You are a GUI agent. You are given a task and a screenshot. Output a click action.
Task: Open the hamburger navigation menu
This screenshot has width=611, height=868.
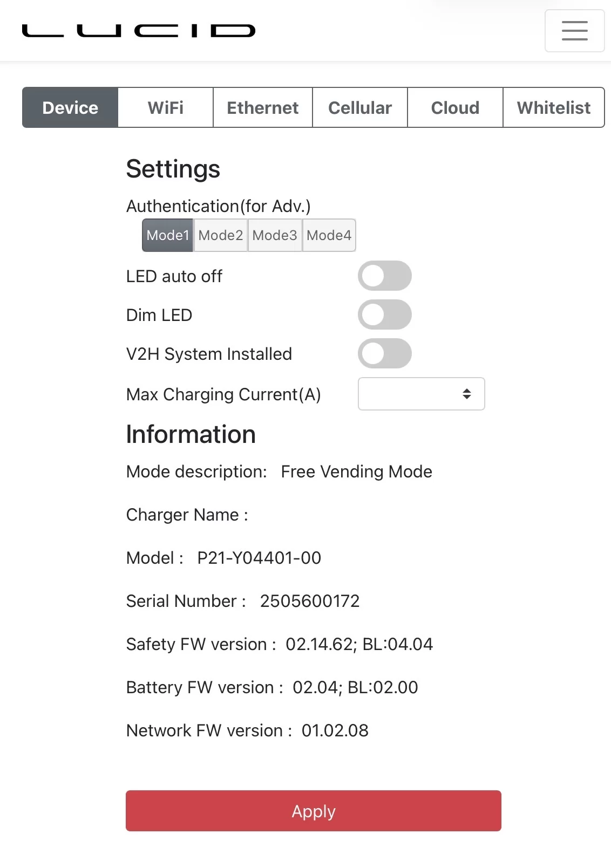pyautogui.click(x=574, y=31)
